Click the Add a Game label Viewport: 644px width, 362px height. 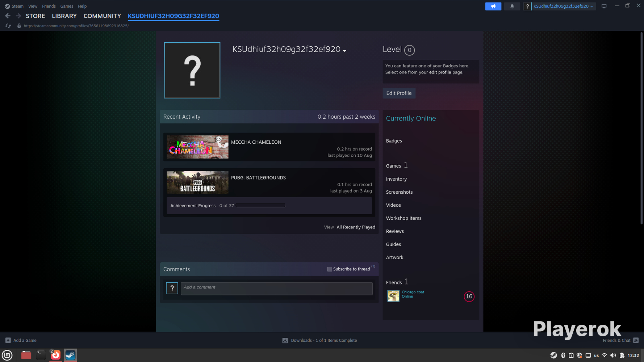(25, 340)
